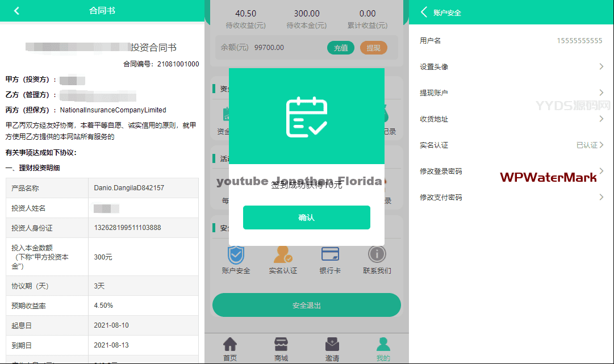The image size is (614, 364).
Task: Open 实名认证 person icon
Action: (x=283, y=255)
